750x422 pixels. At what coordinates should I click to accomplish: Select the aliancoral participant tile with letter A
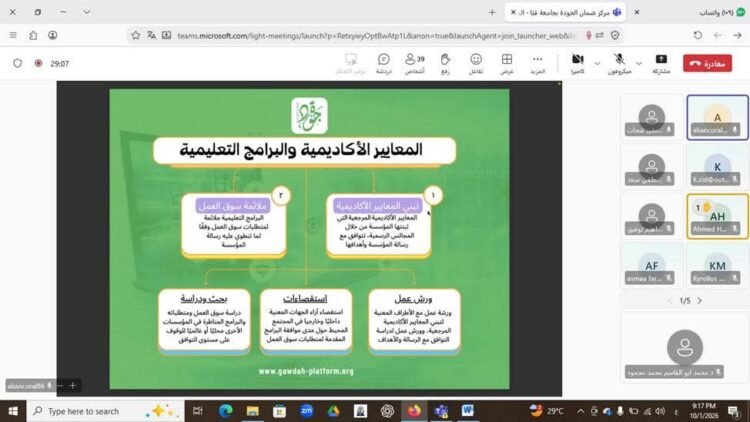(x=717, y=117)
